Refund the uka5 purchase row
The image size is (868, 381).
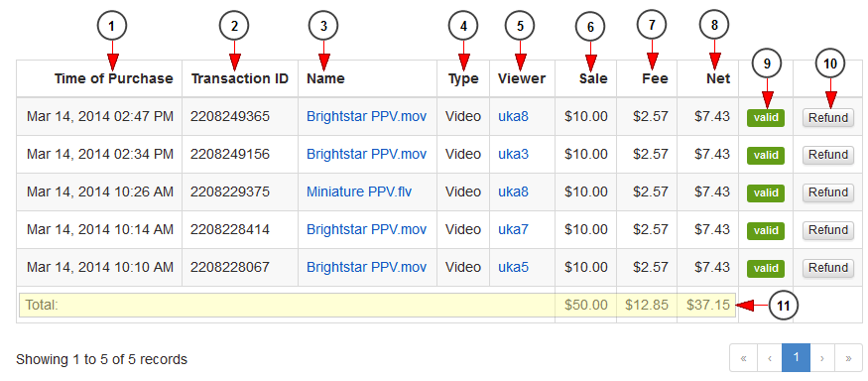[828, 268]
